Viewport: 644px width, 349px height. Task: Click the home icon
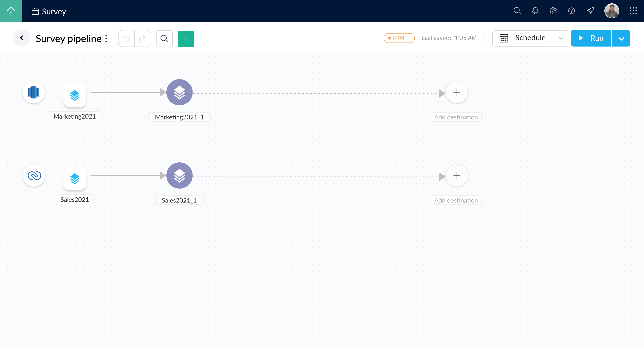pos(11,11)
